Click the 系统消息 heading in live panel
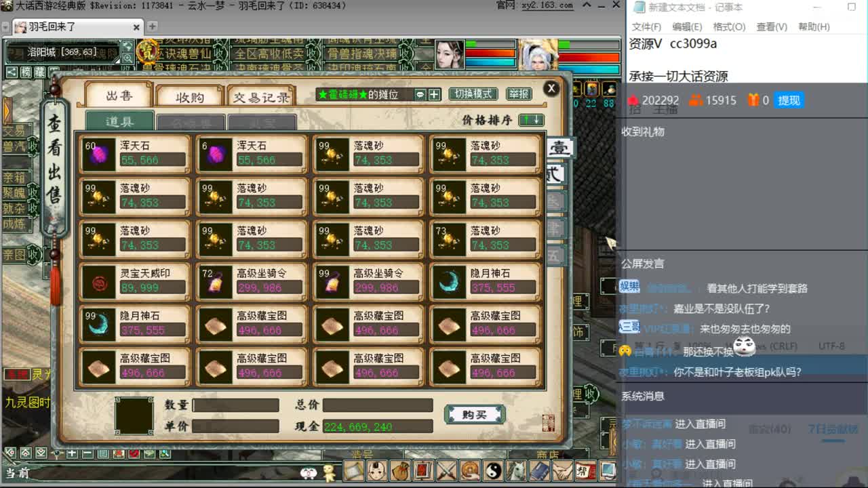This screenshot has width=868, height=488. click(643, 396)
